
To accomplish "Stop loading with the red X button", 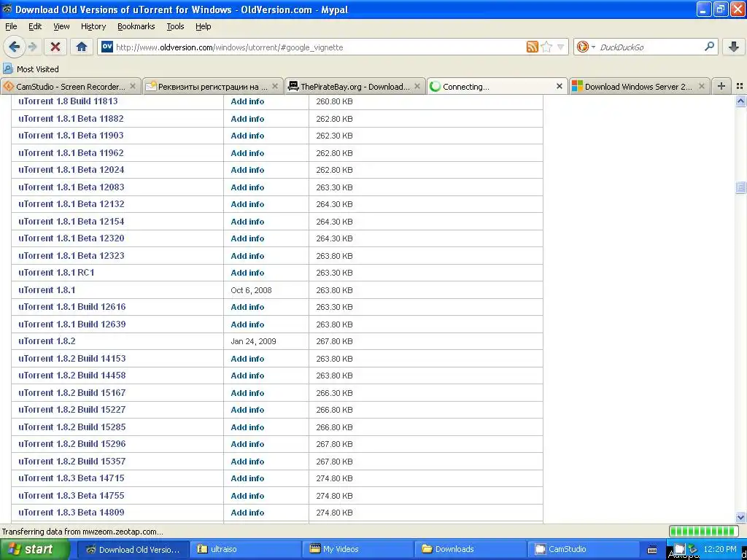I will [x=55, y=47].
